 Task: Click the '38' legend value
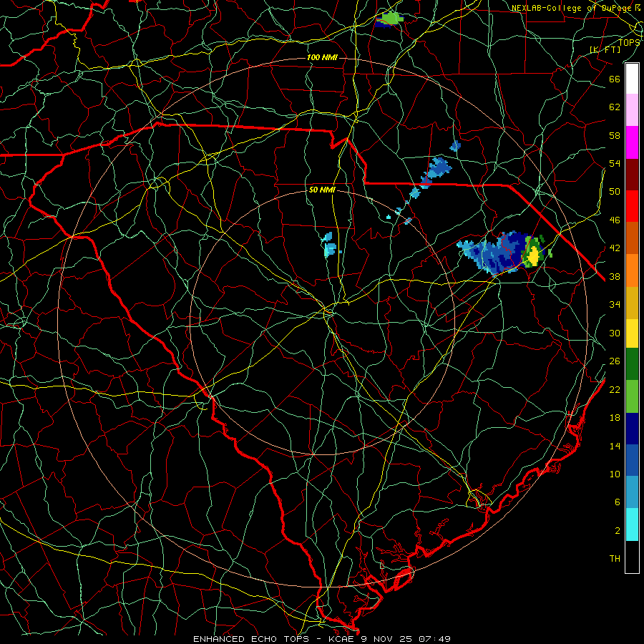coord(615,276)
